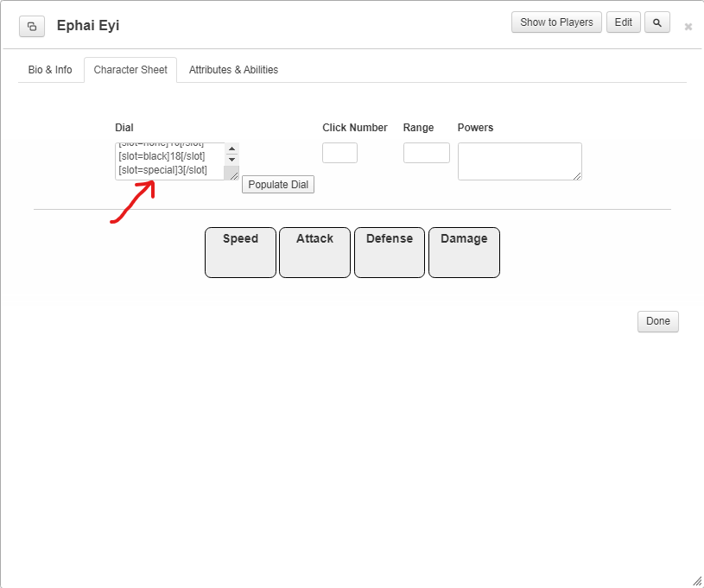The width and height of the screenshot is (704, 588).
Task: Click the dialog's bottom-right resize grip
Action: coord(697,582)
